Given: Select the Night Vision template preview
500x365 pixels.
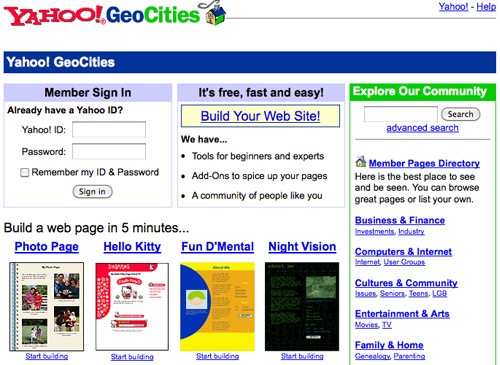Looking at the screenshot, I should pyautogui.click(x=302, y=307).
